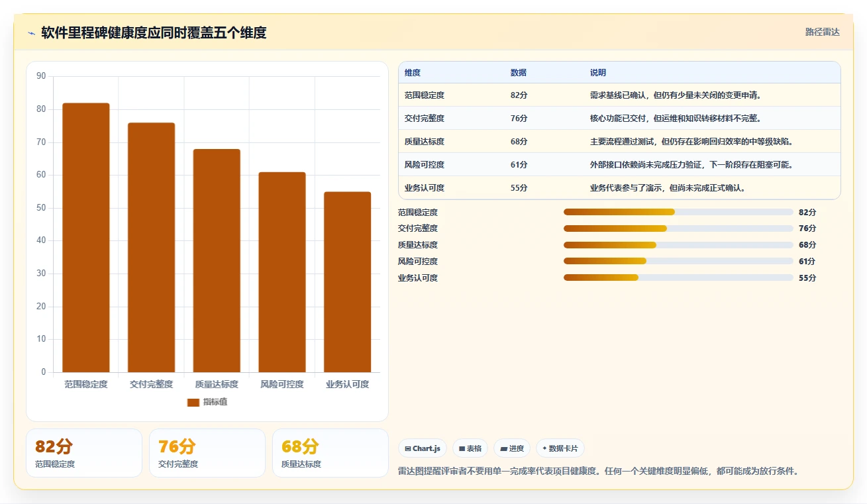Select the Chart.js tag

click(x=423, y=448)
